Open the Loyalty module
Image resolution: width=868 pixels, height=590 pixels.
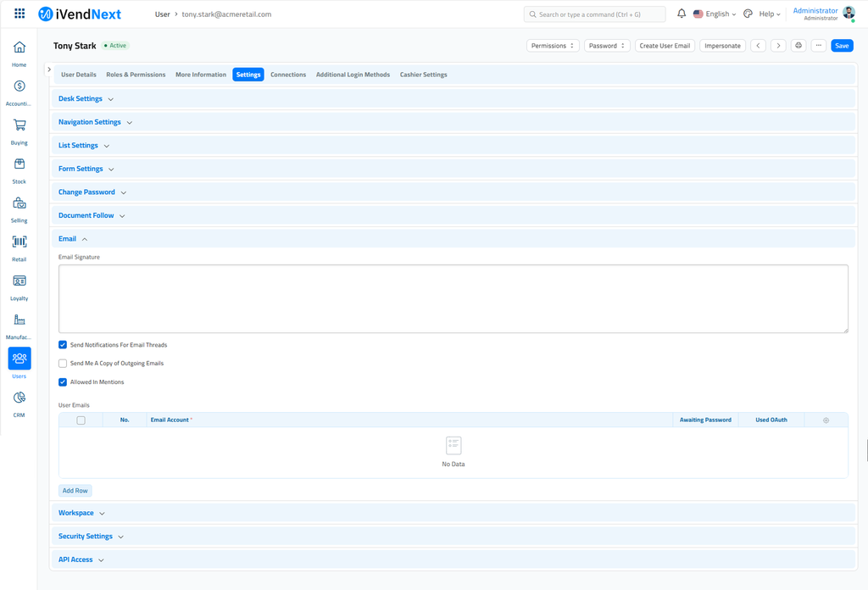pos(19,287)
